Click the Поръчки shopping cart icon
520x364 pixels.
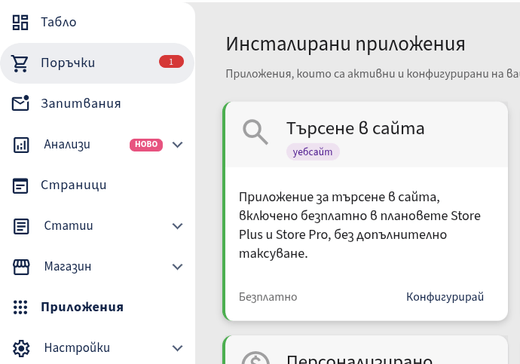point(20,63)
